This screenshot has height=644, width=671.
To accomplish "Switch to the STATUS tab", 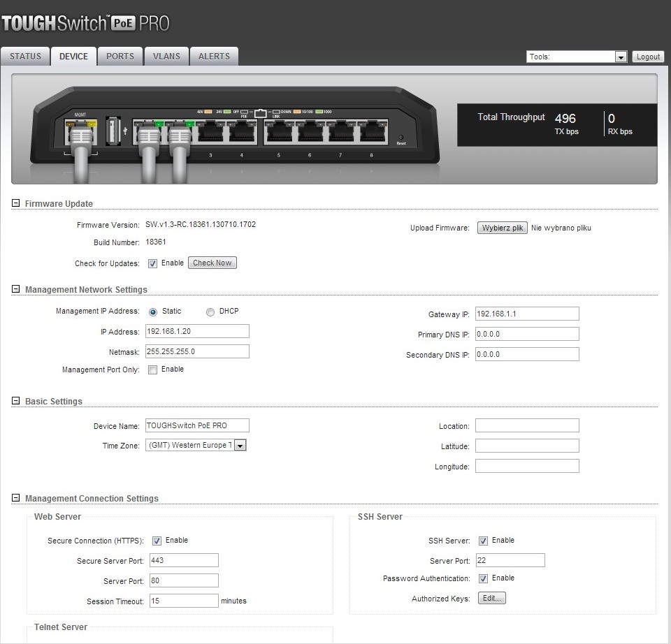I will [25, 57].
